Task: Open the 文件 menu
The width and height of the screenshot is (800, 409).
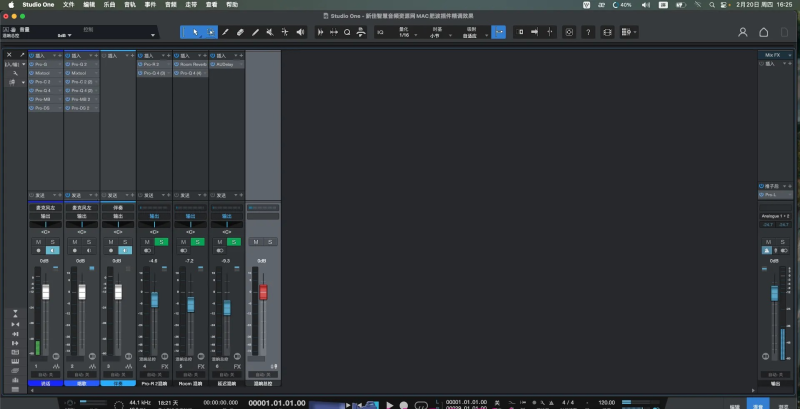Action: coord(68,5)
